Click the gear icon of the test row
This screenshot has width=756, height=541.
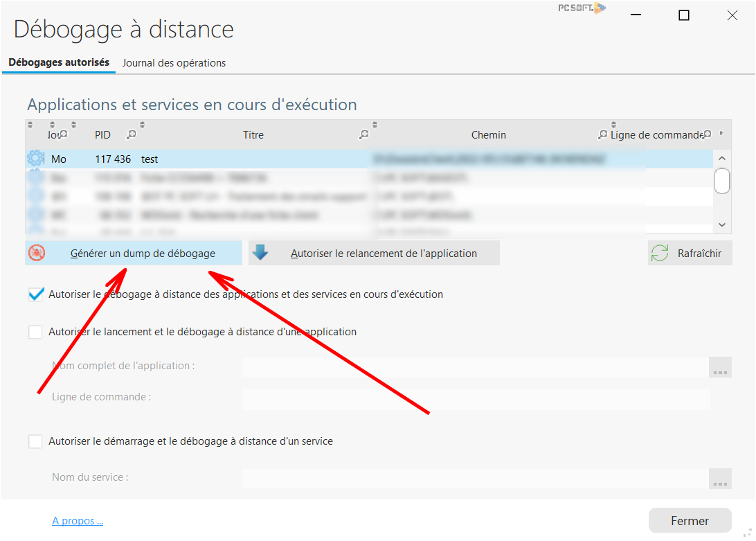(x=35, y=159)
